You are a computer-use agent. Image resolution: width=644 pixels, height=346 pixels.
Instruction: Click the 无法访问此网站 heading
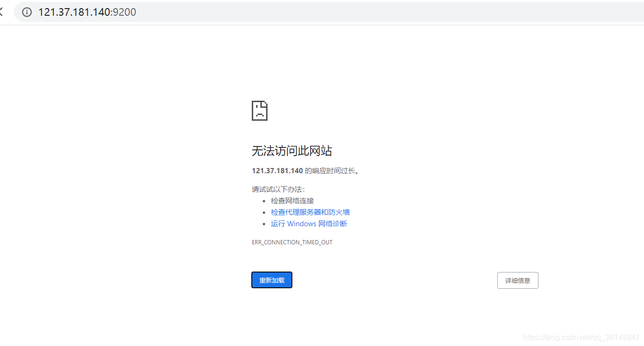(292, 151)
